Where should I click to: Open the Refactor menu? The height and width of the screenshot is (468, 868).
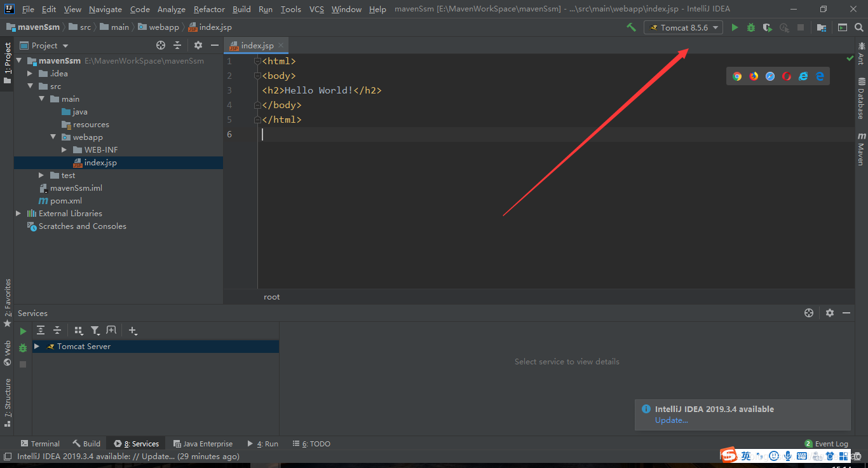(x=209, y=9)
